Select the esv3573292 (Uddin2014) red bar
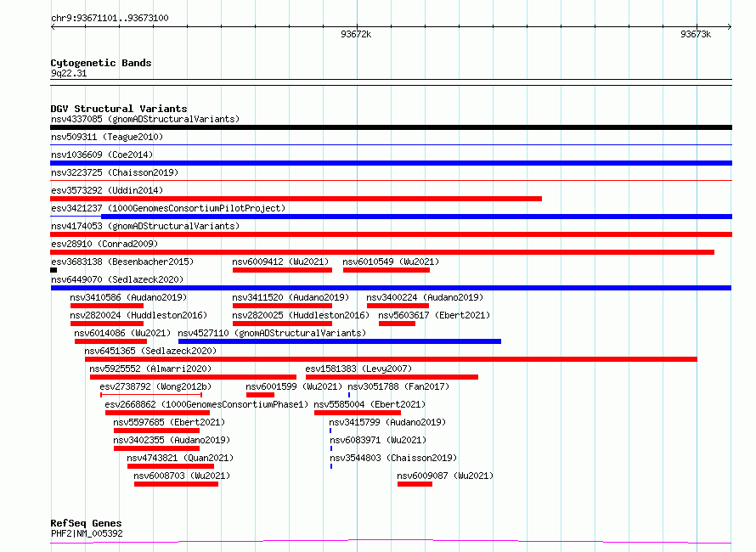The width and height of the screenshot is (756, 552). 296,199
